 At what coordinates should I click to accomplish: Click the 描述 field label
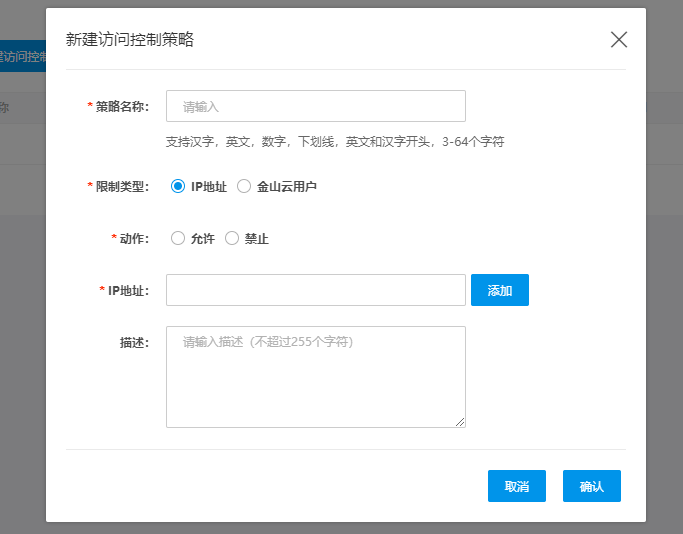133,343
